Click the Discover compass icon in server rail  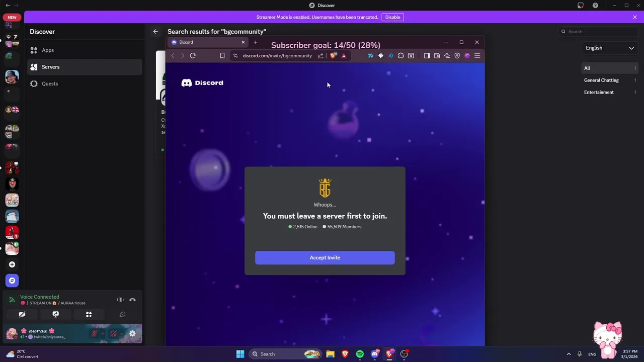pyautogui.click(x=12, y=281)
